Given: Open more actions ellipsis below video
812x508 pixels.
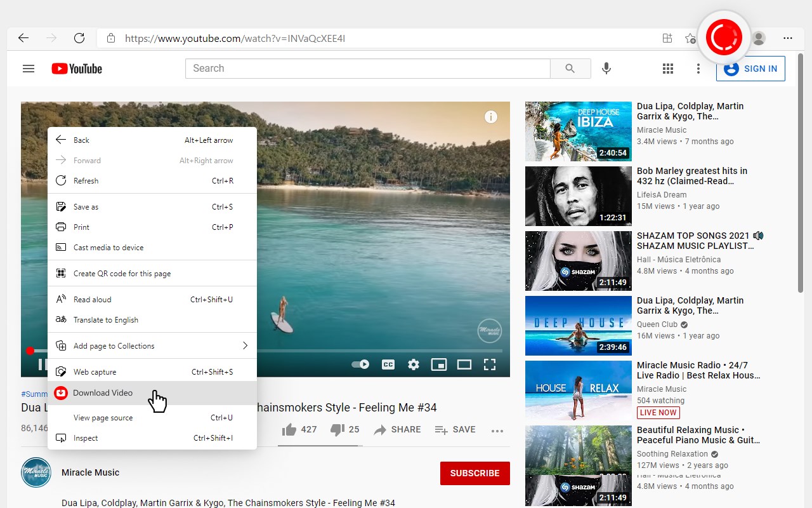Looking at the screenshot, I should click(497, 431).
